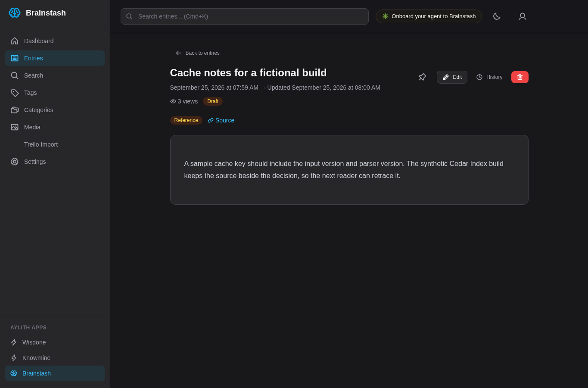Go to Tags in the sidebar
Screen dimensions: 588x388
pos(55,93)
